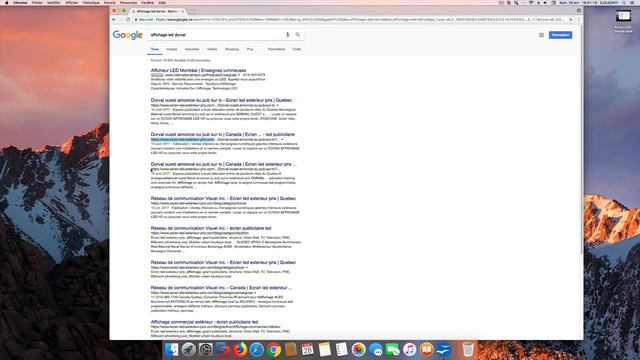Expand arrow beside 'led publicitaire' result URL
Image resolution: width=640 pixels, height=360 pixels.
pyautogui.click(x=282, y=140)
